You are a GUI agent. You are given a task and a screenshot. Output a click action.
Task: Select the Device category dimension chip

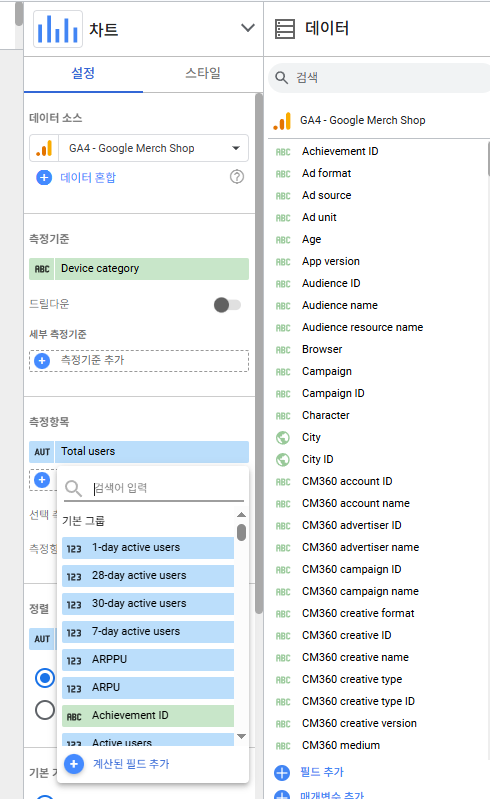tap(139, 269)
